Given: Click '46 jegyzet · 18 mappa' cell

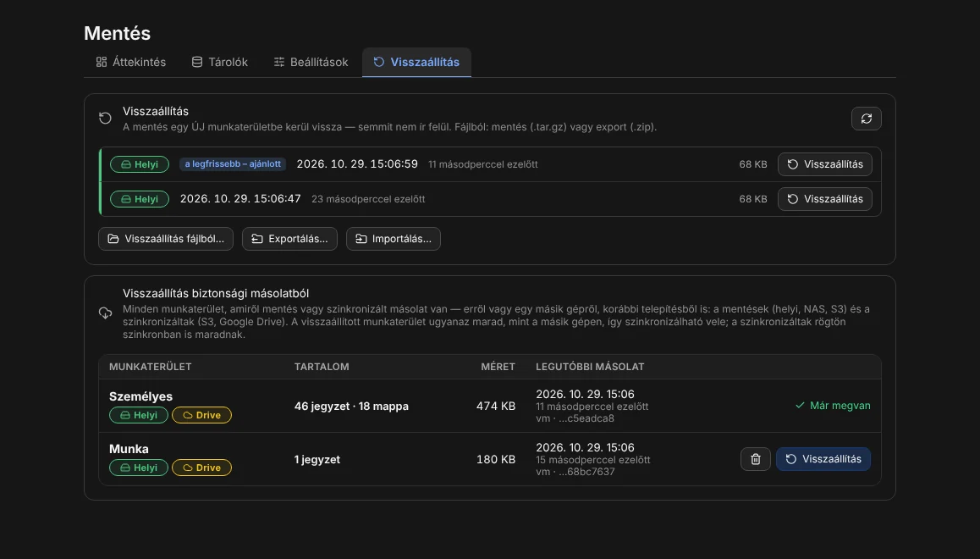Looking at the screenshot, I should pyautogui.click(x=351, y=407).
